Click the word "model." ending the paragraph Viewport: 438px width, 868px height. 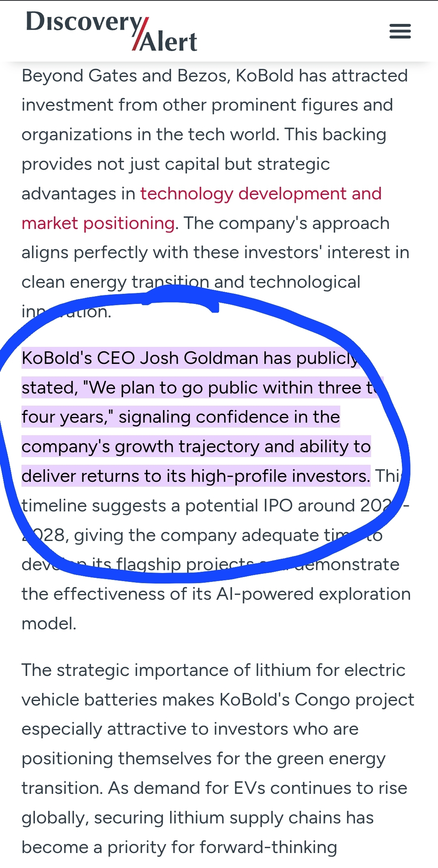(x=49, y=624)
